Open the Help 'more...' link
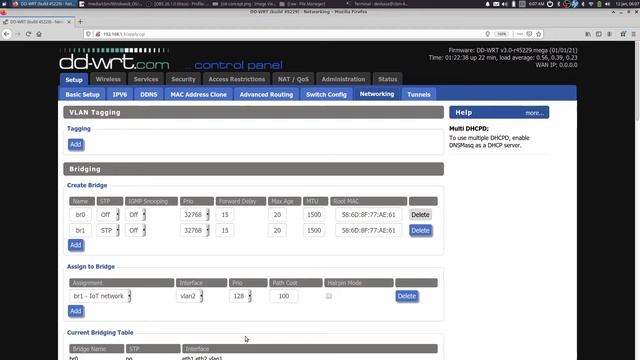 [x=535, y=113]
